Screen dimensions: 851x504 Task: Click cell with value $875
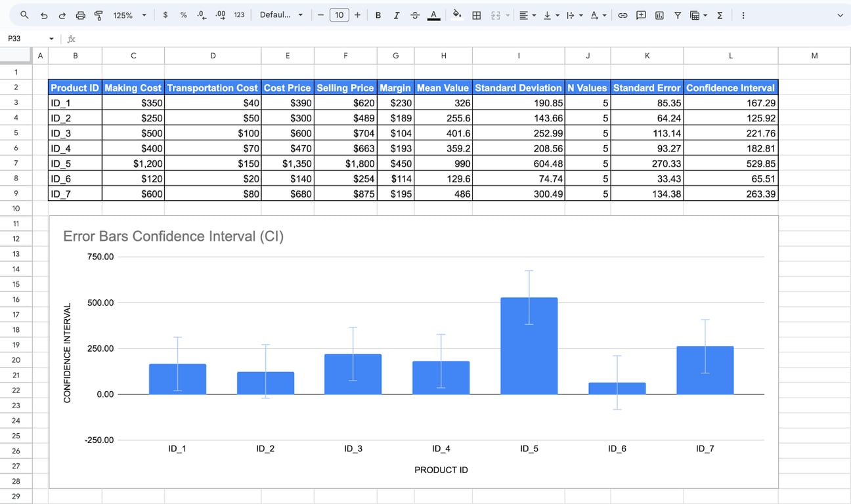coord(345,194)
